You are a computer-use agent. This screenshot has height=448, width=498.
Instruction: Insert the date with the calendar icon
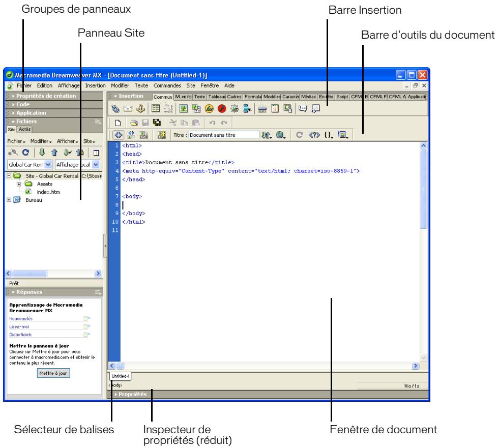point(275,109)
